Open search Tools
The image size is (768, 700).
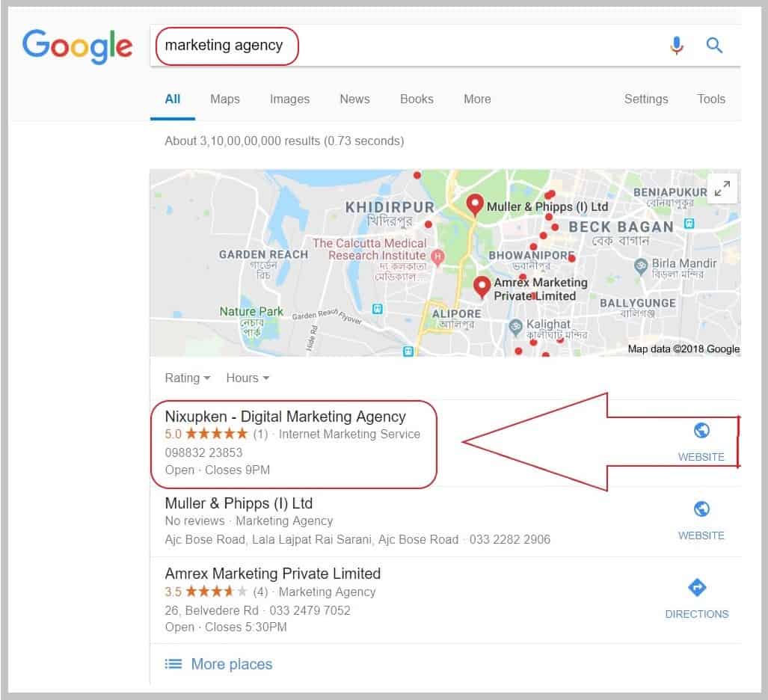[x=711, y=99]
